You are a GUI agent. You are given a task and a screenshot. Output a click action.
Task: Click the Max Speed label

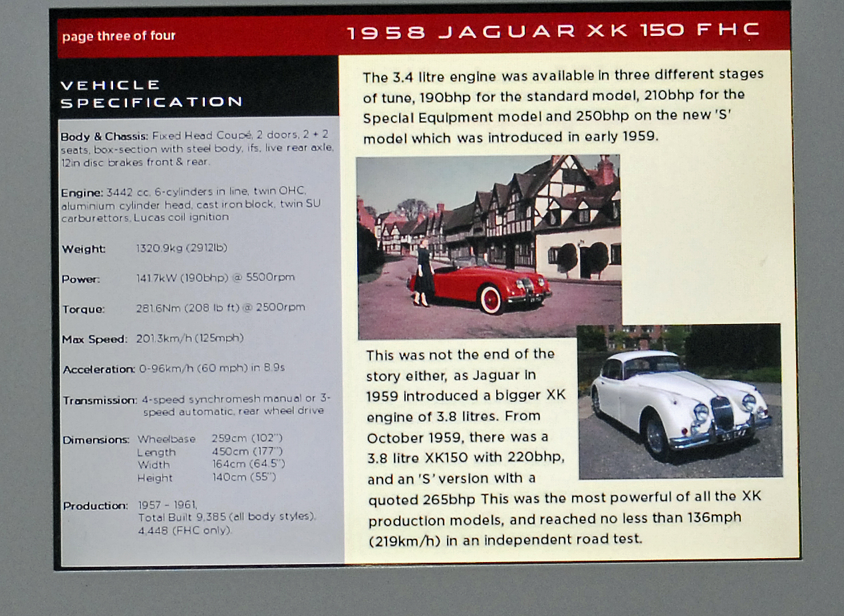click(94, 339)
